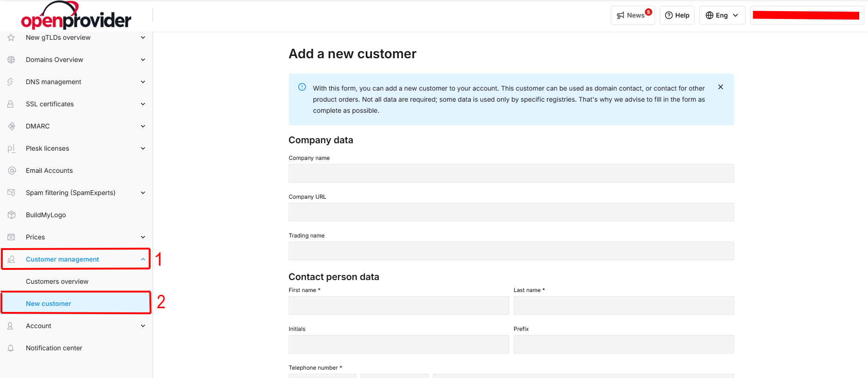Open the Help button
This screenshot has height=378, width=868.
tap(677, 15)
